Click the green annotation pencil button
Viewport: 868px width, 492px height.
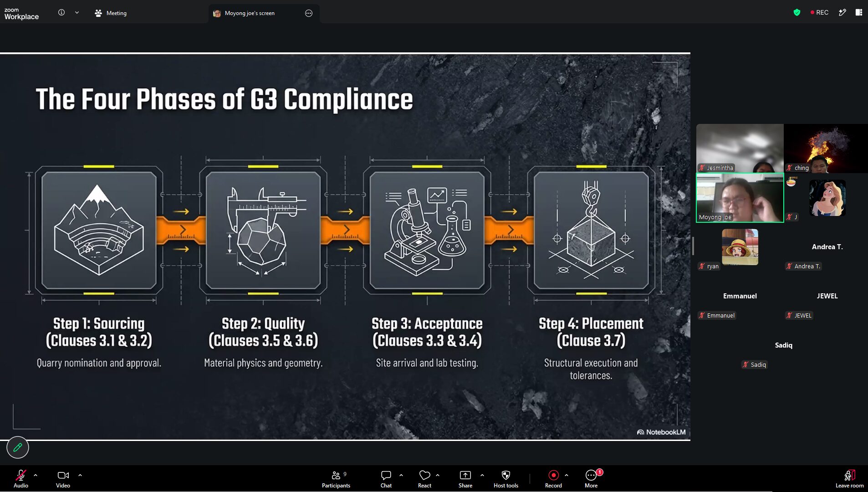coord(18,447)
